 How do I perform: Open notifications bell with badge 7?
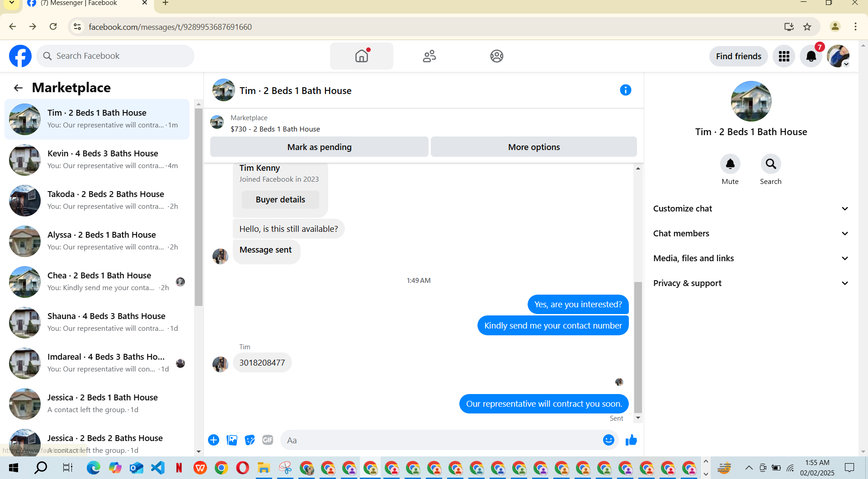click(x=811, y=56)
